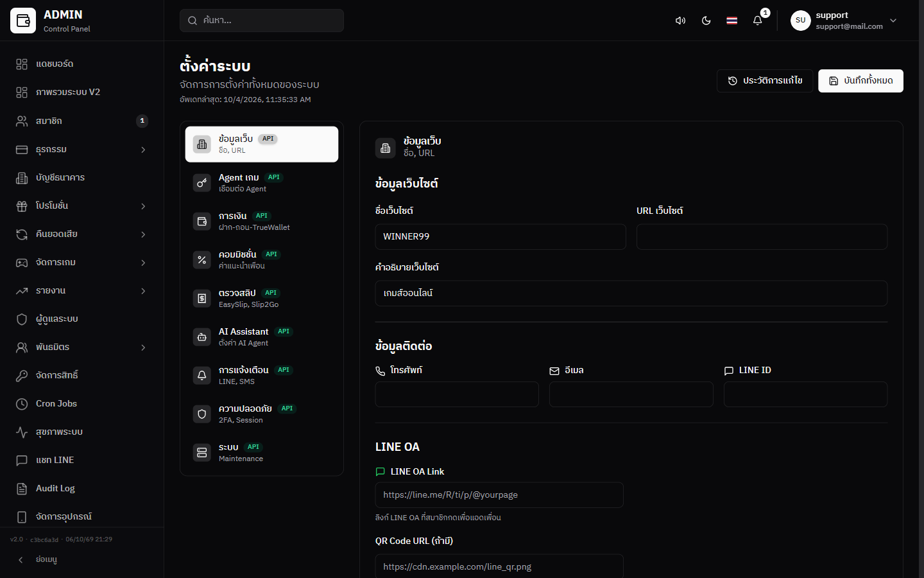Toggle the sound speaker icon in header
The height and width of the screenshot is (578, 924).
(680, 21)
